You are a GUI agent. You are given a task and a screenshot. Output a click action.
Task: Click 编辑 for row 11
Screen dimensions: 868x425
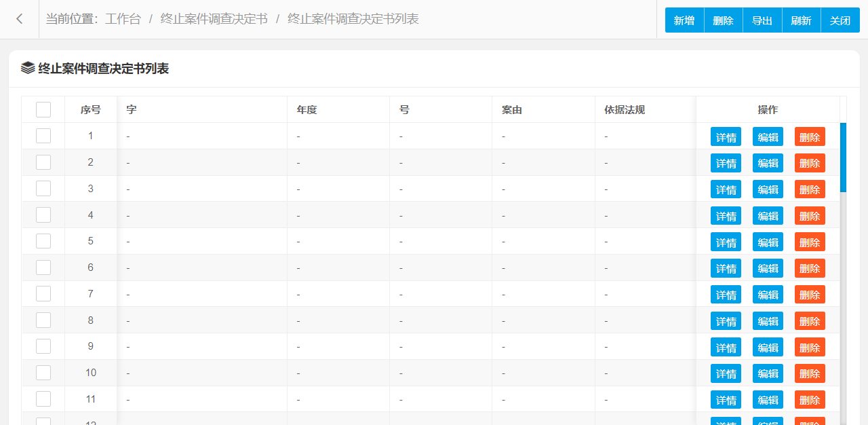click(x=768, y=400)
